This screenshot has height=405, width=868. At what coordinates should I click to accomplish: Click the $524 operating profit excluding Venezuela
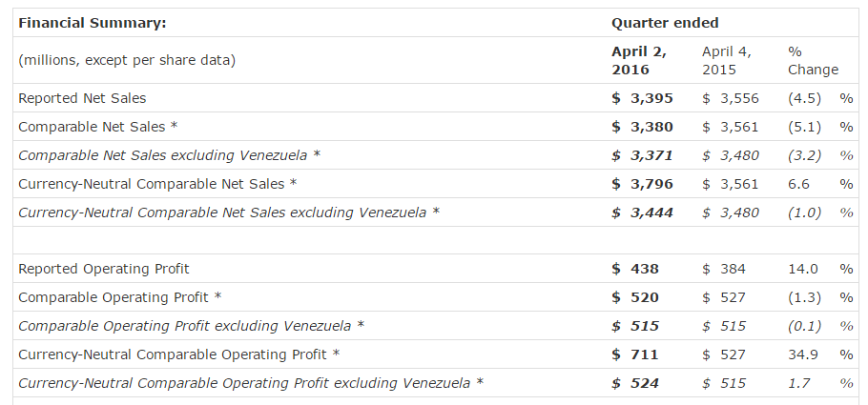[x=635, y=383]
